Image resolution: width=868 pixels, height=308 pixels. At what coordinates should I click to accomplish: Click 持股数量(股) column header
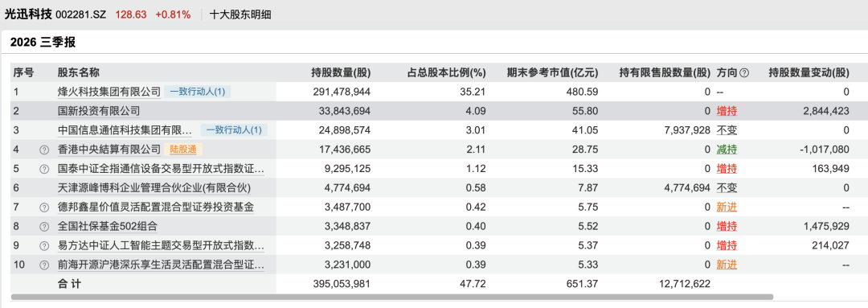coord(341,72)
